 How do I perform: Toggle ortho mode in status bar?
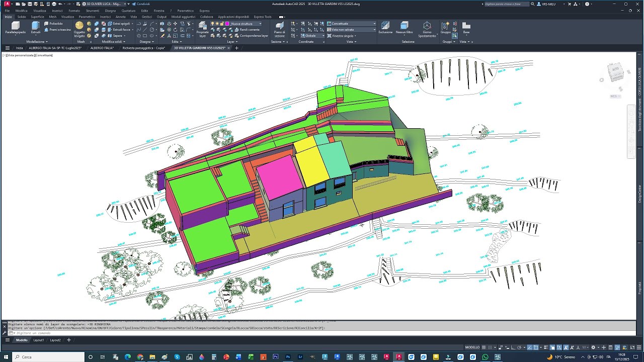512,347
